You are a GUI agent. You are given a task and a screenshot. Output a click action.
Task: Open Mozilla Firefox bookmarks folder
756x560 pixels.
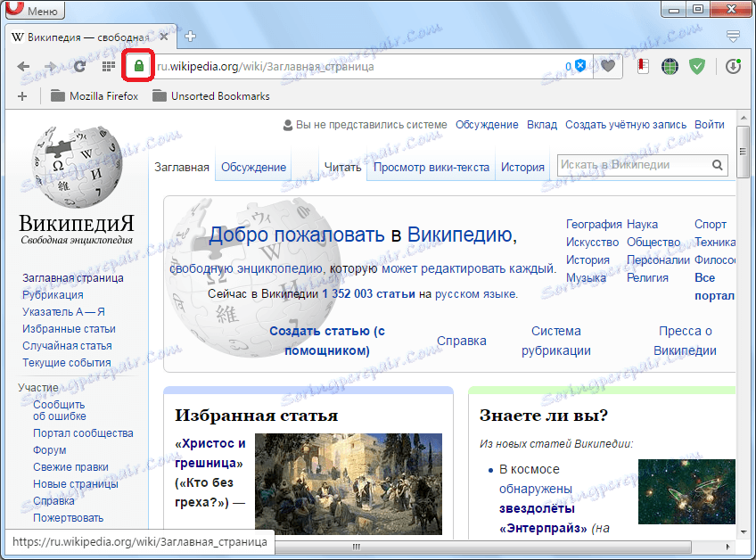94,96
